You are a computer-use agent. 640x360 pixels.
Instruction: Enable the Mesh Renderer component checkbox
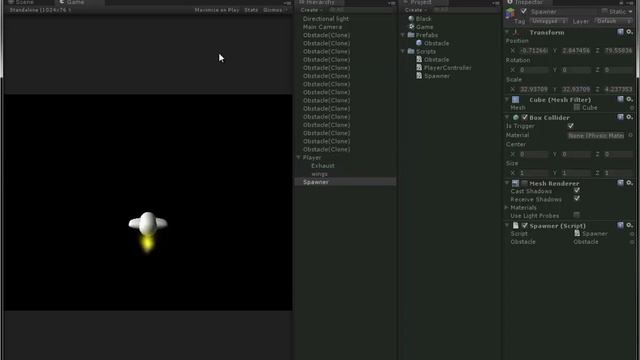point(524,183)
